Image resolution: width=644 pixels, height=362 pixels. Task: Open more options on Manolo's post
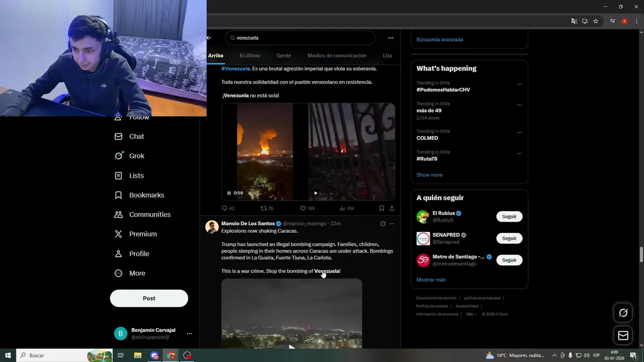[392, 224]
